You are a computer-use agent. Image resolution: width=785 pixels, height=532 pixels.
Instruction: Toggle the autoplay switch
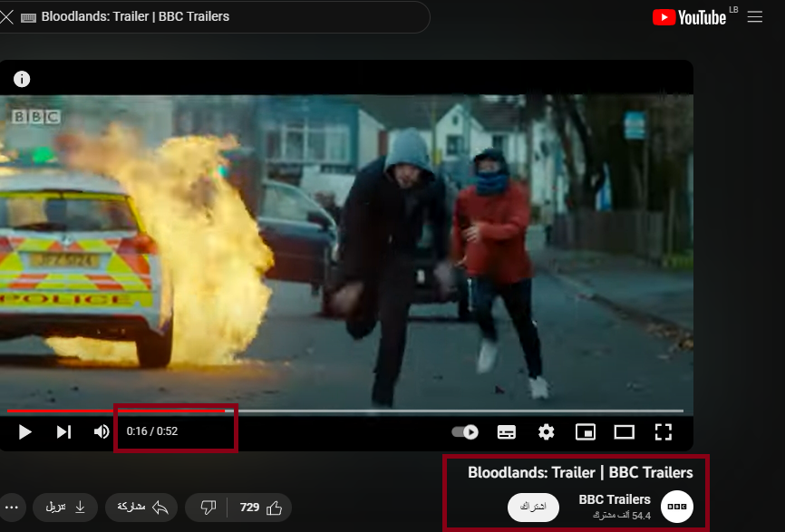pyautogui.click(x=465, y=431)
